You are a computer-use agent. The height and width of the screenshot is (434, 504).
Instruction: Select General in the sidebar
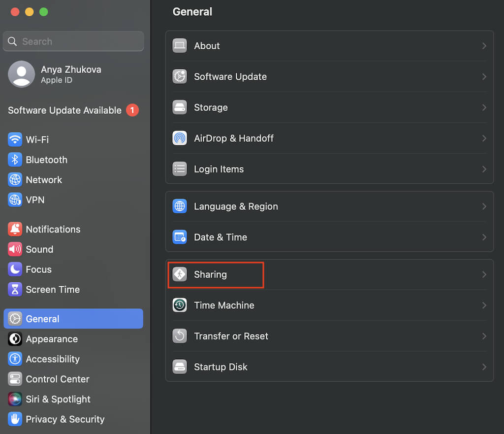click(73, 319)
